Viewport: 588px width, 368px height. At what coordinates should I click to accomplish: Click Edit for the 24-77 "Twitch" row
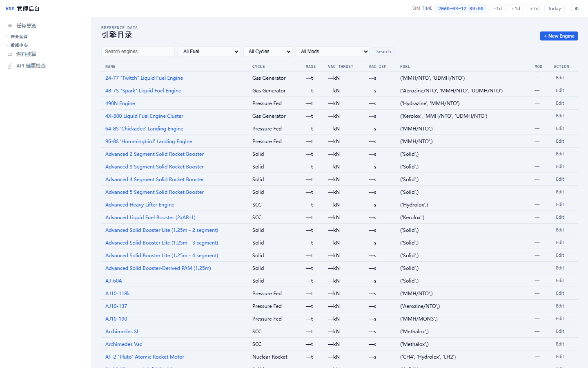pyautogui.click(x=560, y=78)
